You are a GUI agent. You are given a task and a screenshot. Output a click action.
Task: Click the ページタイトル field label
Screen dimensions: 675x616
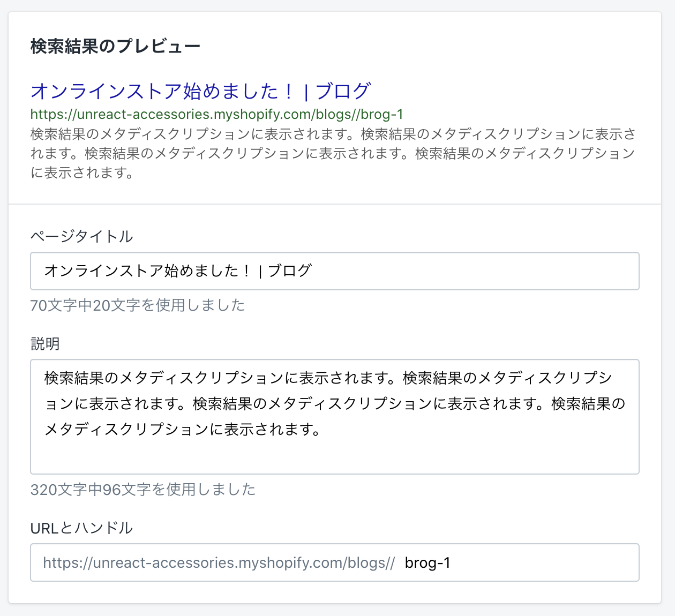[x=81, y=236]
